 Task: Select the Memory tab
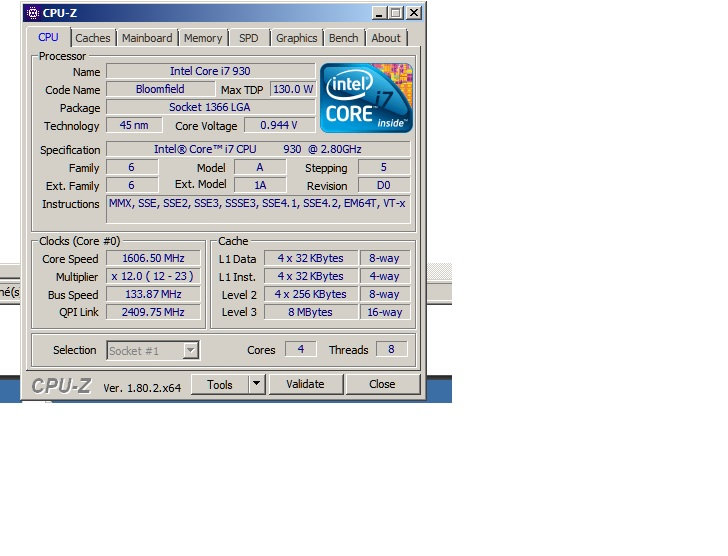pyautogui.click(x=203, y=38)
